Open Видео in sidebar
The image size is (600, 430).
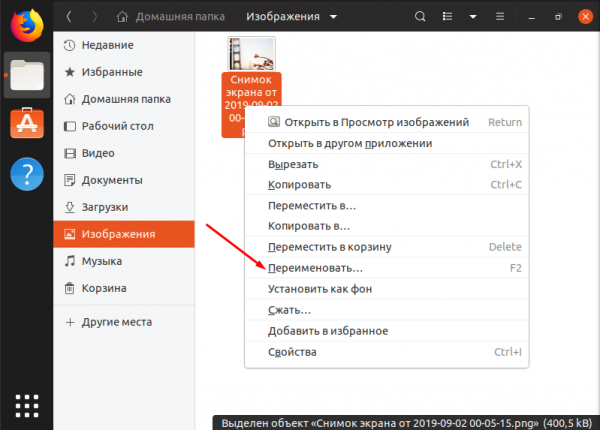pos(124,153)
